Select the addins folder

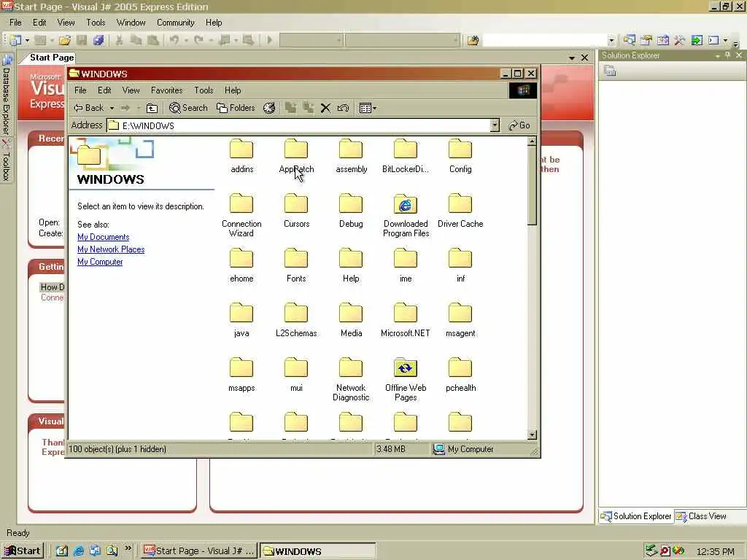click(241, 156)
